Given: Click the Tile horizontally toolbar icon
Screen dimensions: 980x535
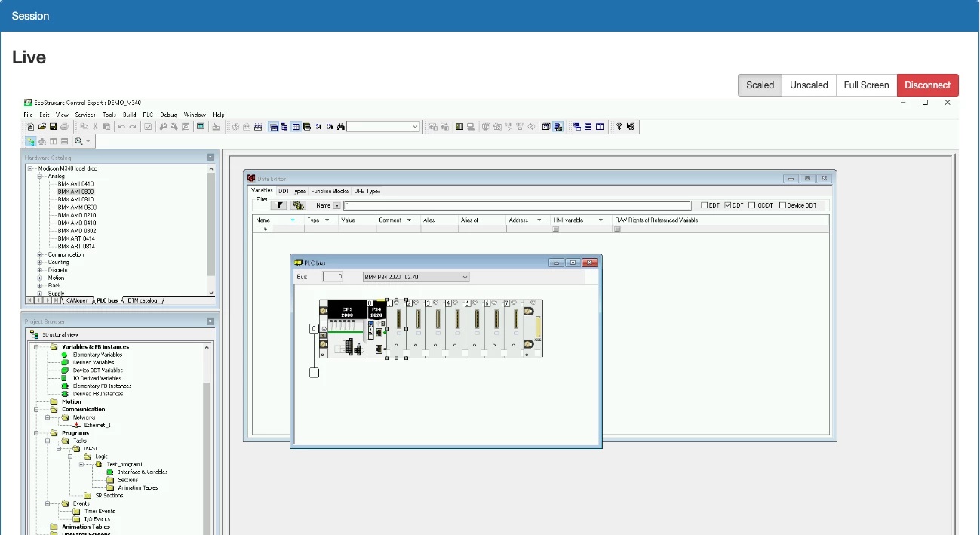Looking at the screenshot, I should coord(588,127).
